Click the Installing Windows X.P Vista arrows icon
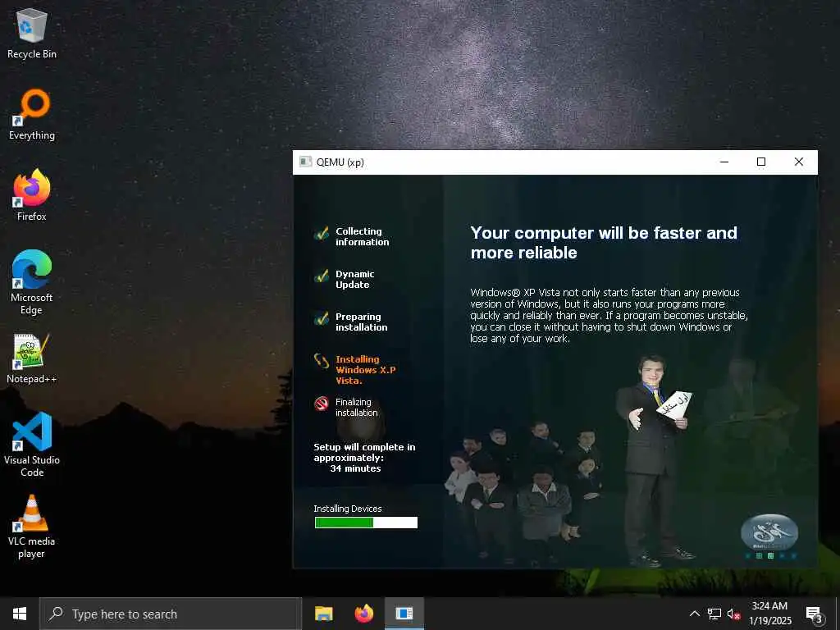Viewport: 840px width, 630px height. click(x=322, y=361)
